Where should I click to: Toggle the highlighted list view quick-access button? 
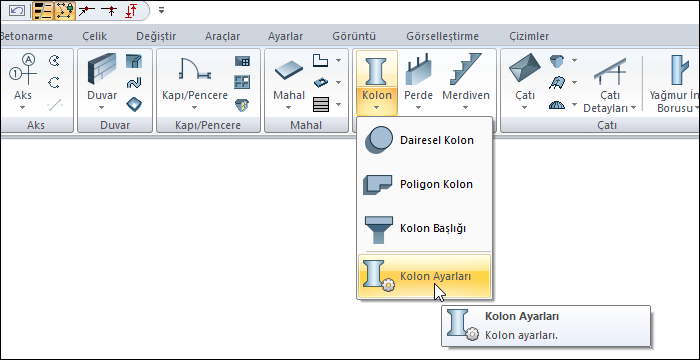[43, 11]
